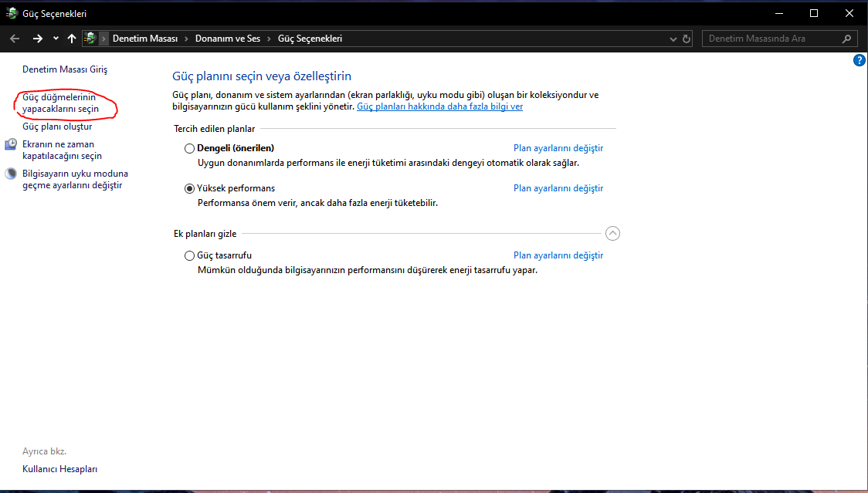This screenshot has width=868, height=493.
Task: Click the Forward navigation arrow
Action: point(38,38)
